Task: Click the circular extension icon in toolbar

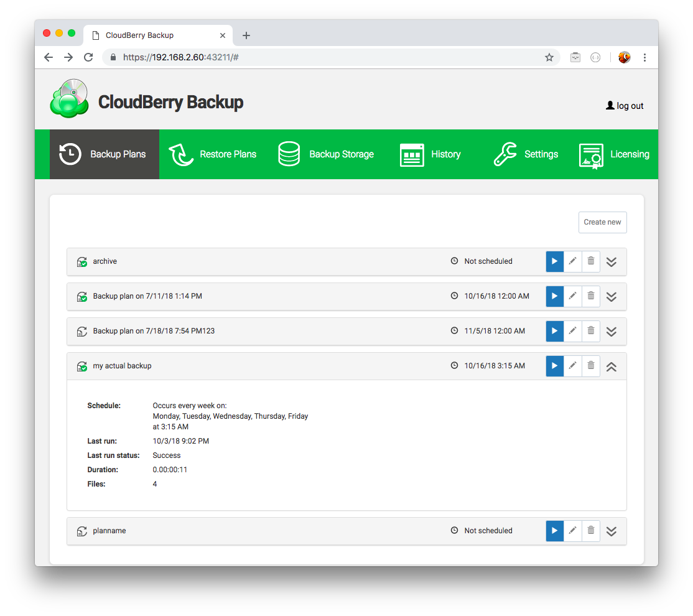Action: (595, 57)
